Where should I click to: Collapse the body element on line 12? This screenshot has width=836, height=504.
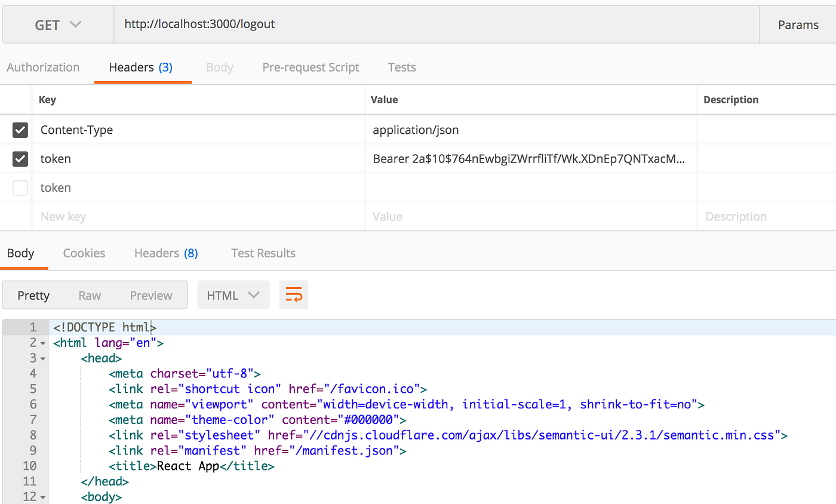(42, 496)
